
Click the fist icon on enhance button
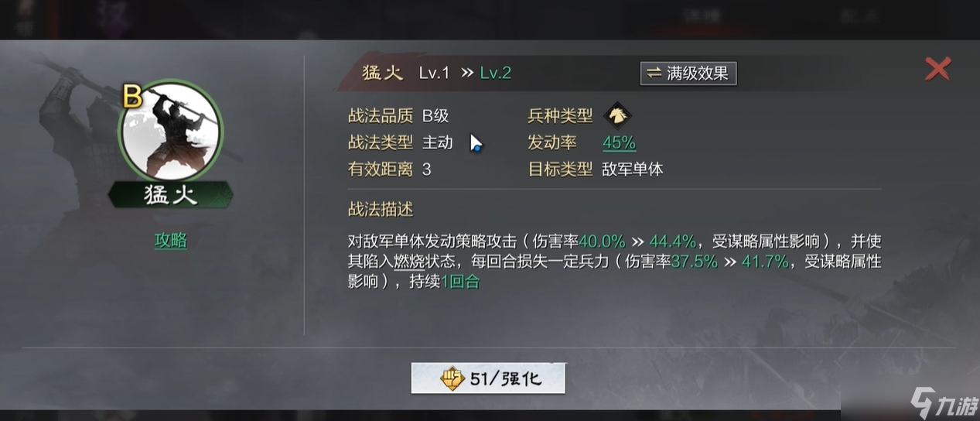pyautogui.click(x=452, y=378)
